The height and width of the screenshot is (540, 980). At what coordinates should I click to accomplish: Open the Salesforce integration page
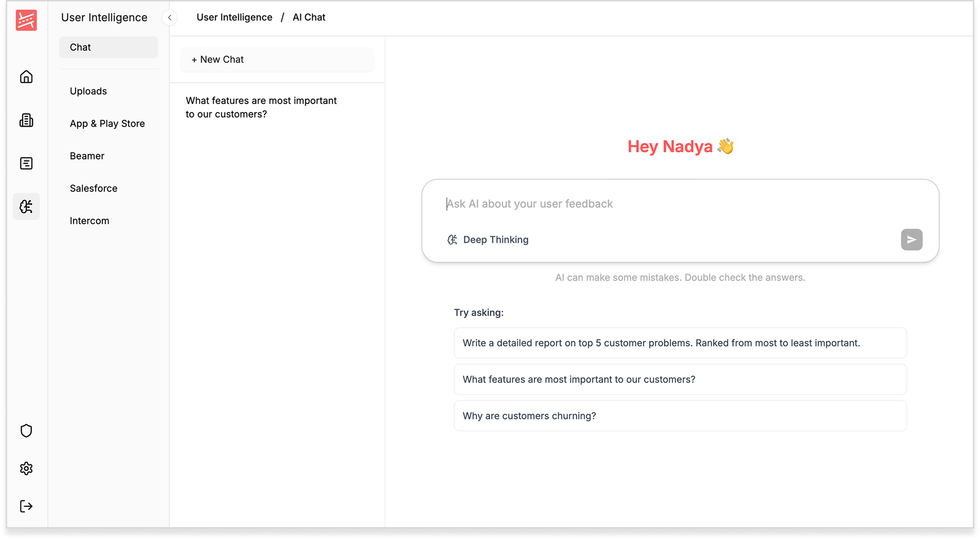(94, 188)
